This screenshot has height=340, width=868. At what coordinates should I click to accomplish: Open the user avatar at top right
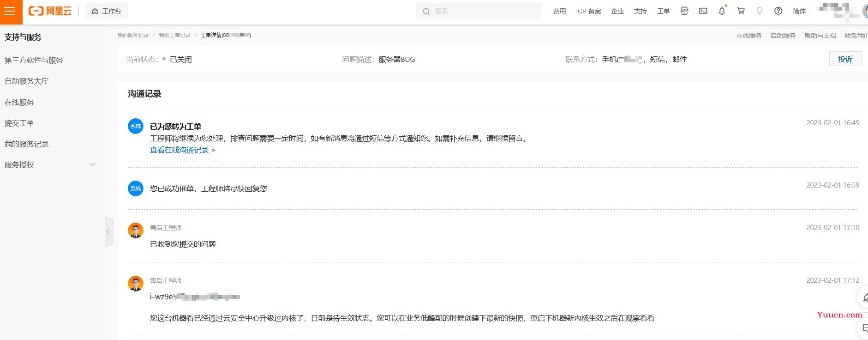click(865, 12)
